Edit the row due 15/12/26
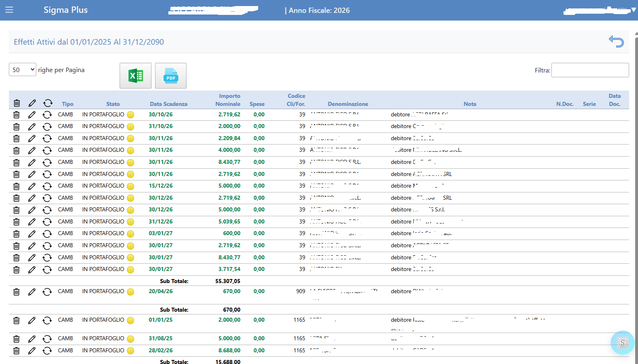Viewport: 638px width, 364px height. [32, 186]
